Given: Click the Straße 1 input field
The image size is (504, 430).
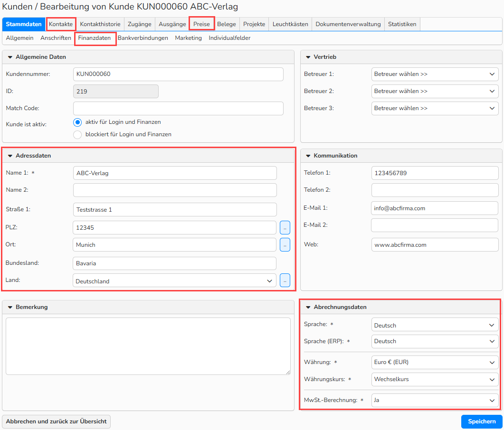Looking at the screenshot, I should point(175,210).
